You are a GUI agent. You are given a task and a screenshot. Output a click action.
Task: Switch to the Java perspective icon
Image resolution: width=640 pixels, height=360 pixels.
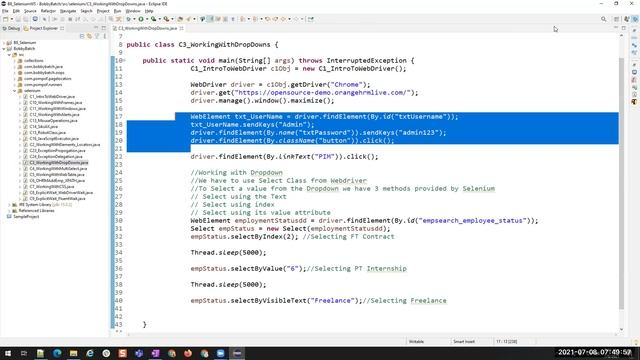(x=627, y=19)
